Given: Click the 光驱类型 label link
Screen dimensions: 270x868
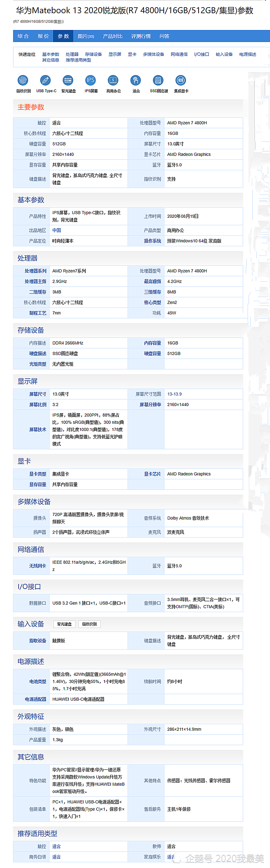Looking at the screenshot, I should [x=38, y=364].
